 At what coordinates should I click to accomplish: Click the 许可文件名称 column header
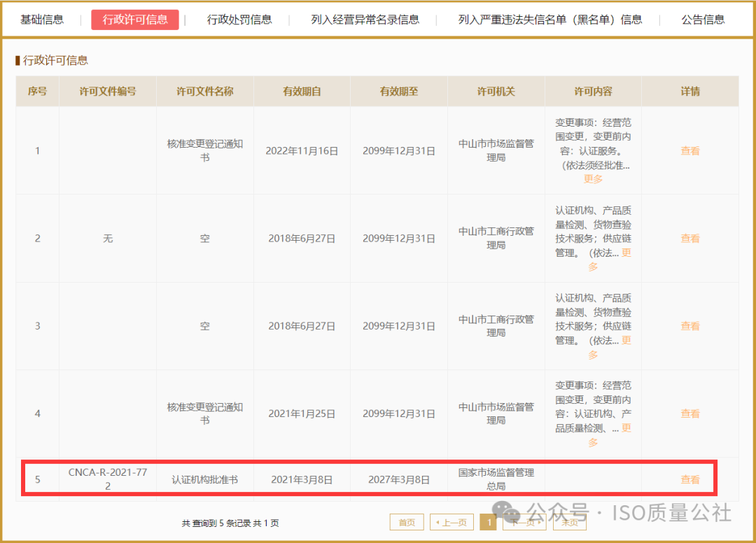point(205,92)
